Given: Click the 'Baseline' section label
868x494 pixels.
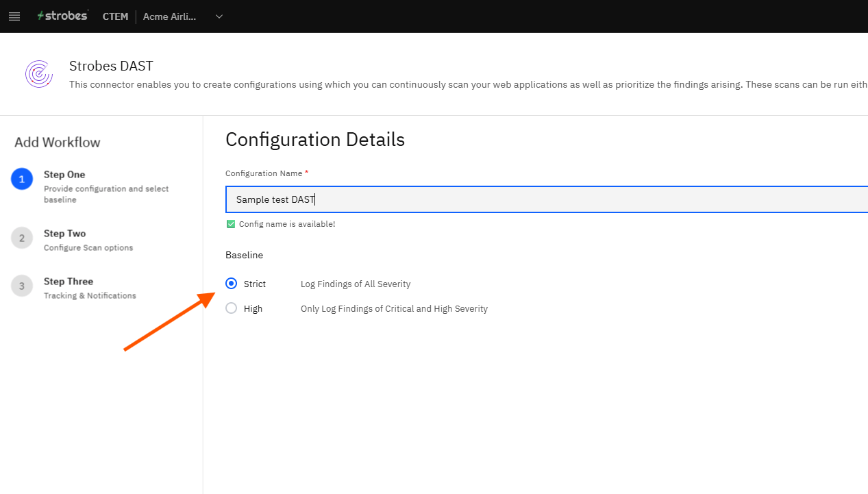Looking at the screenshot, I should coord(244,255).
